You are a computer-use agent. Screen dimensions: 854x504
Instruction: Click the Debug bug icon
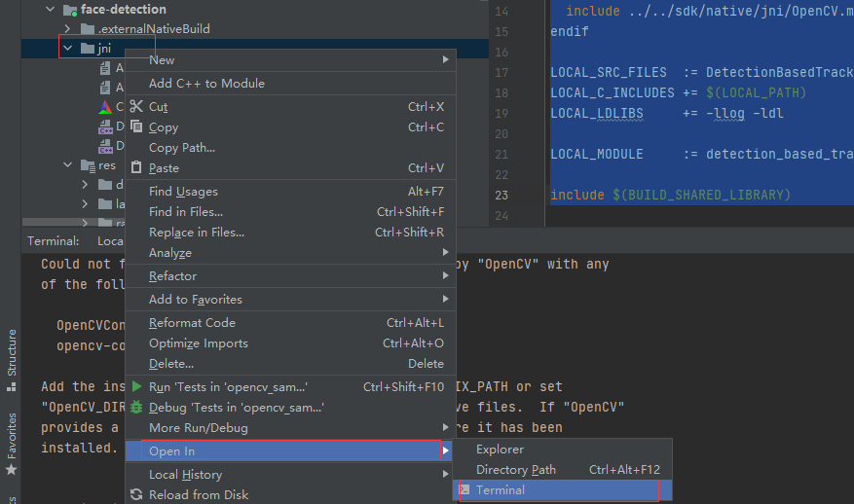[x=136, y=408]
